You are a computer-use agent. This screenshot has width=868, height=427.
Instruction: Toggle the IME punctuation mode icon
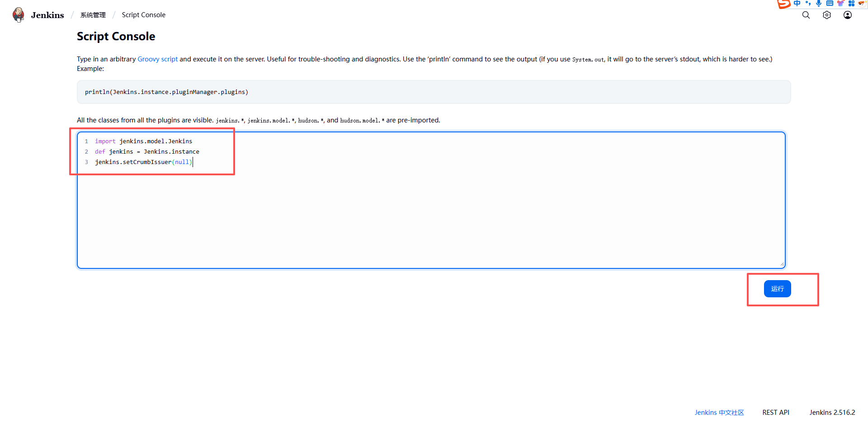(x=808, y=4)
